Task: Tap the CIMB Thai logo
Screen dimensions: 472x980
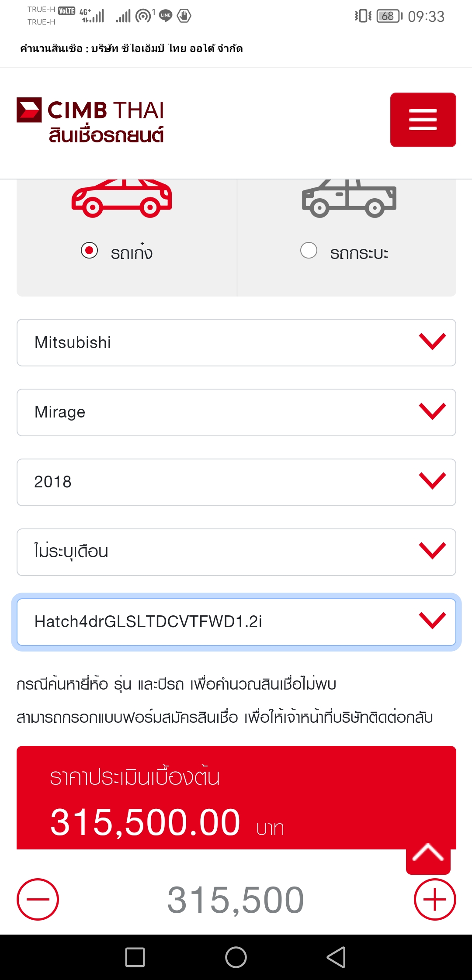Action: (x=90, y=121)
